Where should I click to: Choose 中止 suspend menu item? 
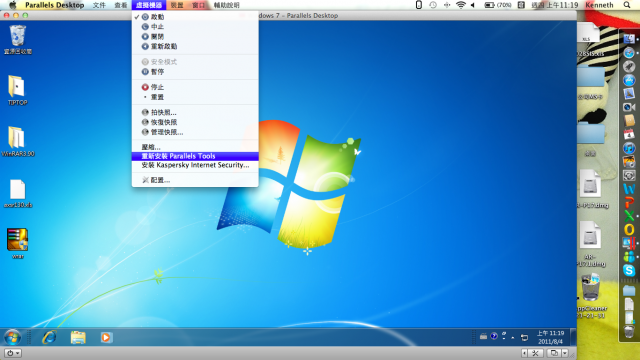click(195, 27)
